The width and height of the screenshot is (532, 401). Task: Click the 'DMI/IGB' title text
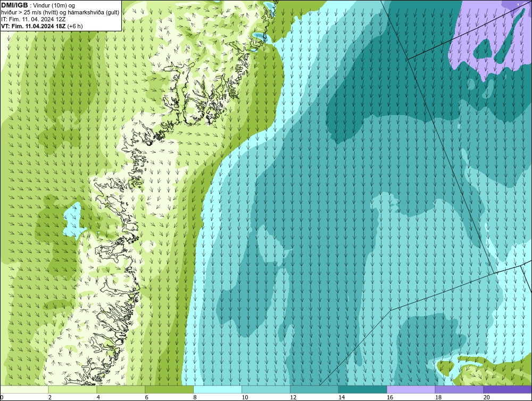14,5
